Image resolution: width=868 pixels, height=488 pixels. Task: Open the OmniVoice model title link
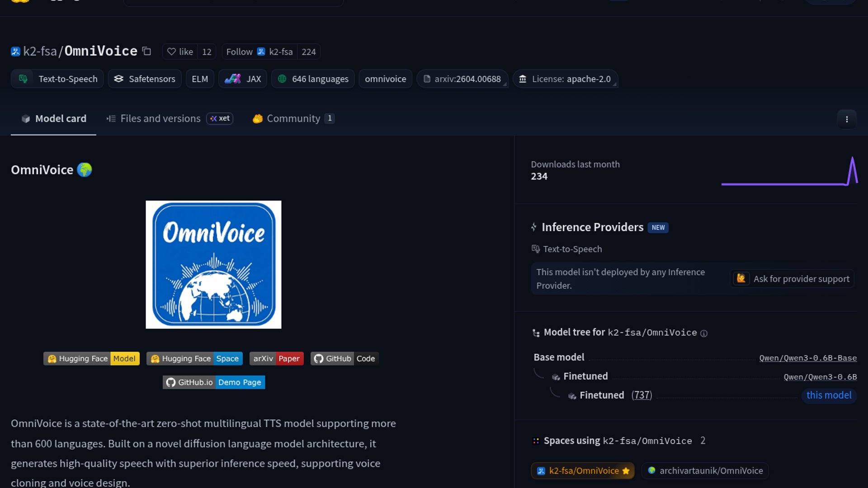(x=101, y=51)
